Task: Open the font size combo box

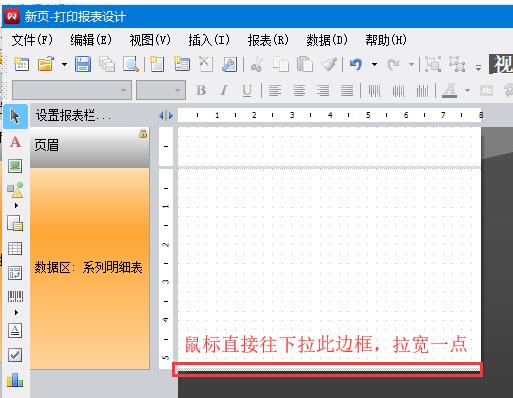Action: click(161, 90)
